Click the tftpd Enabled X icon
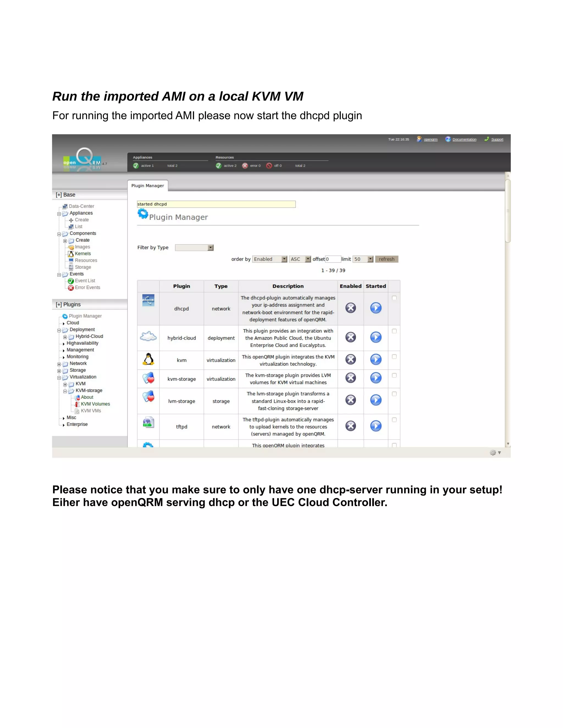 [350, 426]
